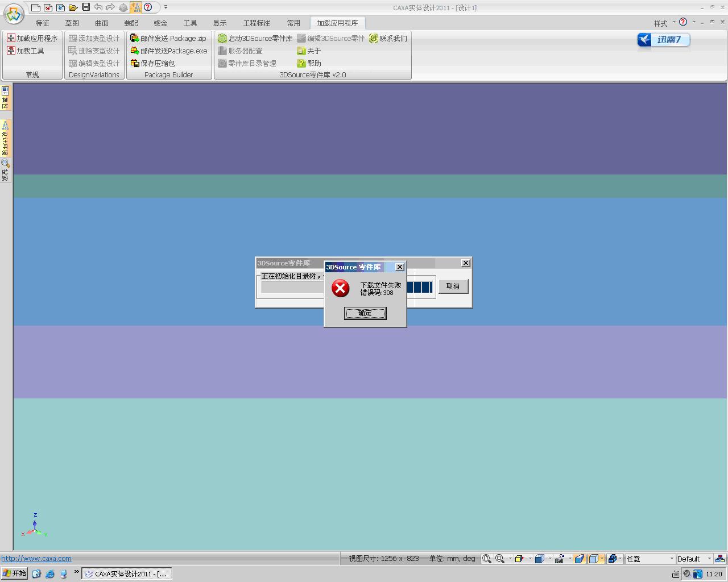Open the 设计环境 side panel tab
The image size is (728, 582).
[x=5, y=138]
